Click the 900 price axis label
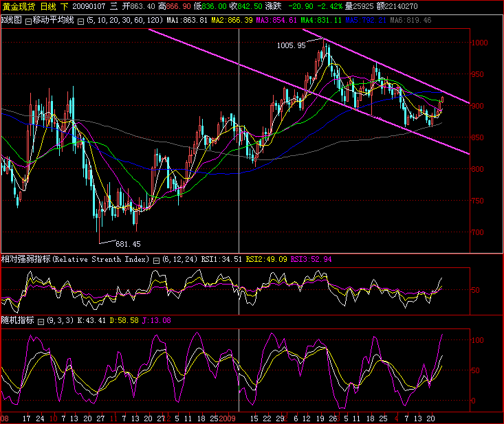The image size is (504, 424). 478,106
